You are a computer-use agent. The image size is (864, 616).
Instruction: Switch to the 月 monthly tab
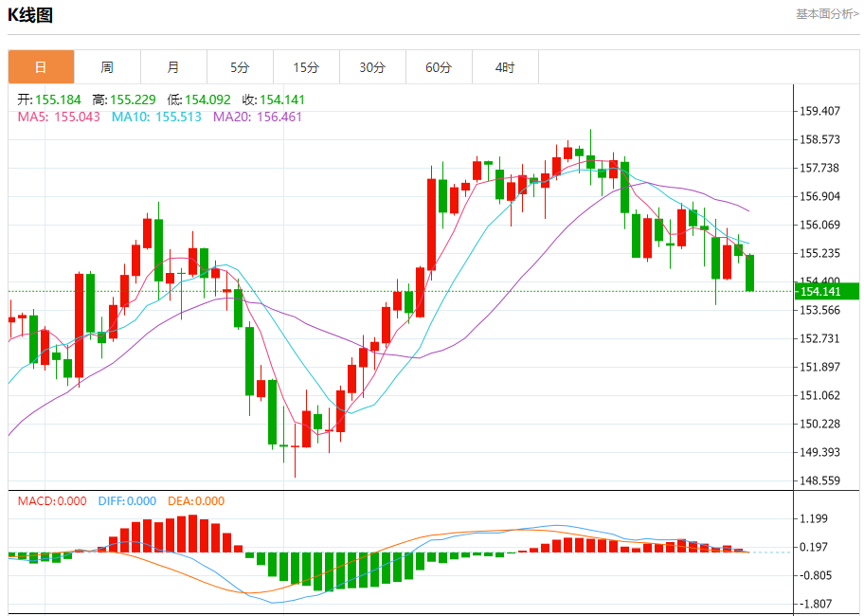[x=173, y=67]
